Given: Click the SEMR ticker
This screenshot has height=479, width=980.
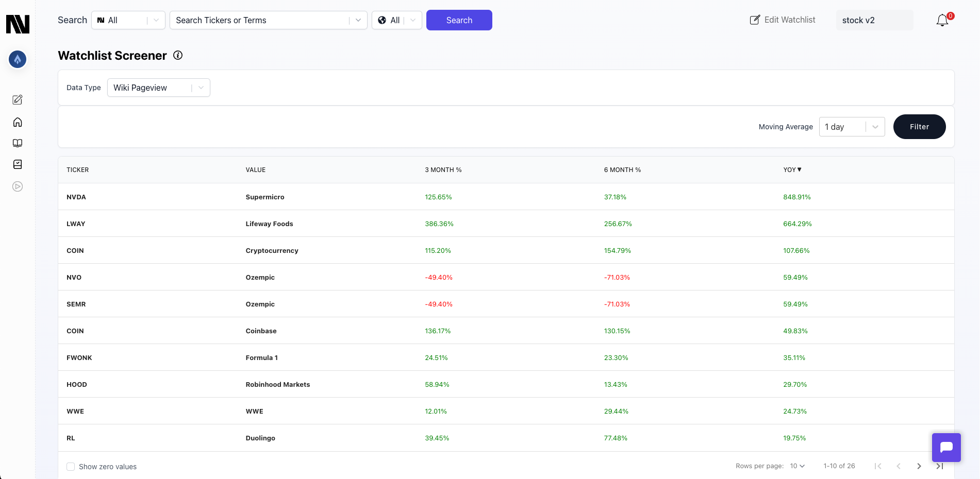Looking at the screenshot, I should tap(76, 304).
